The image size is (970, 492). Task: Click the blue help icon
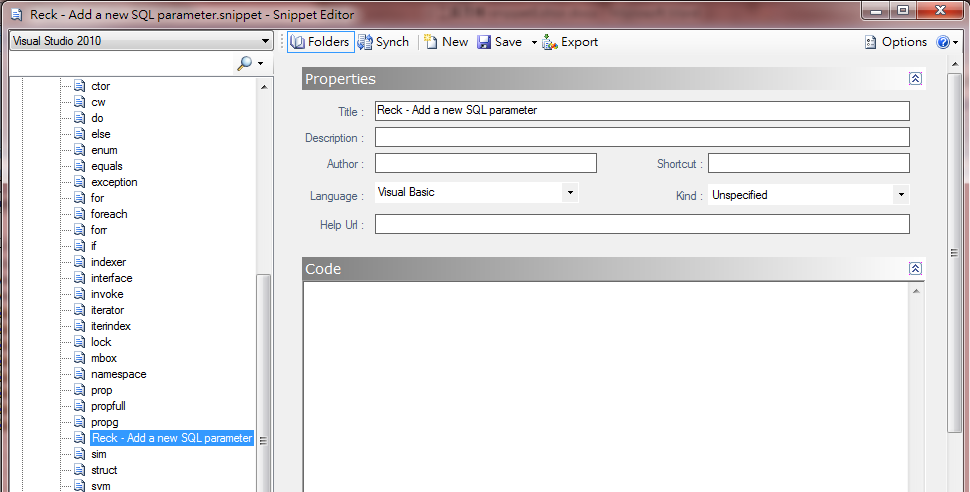[x=943, y=42]
